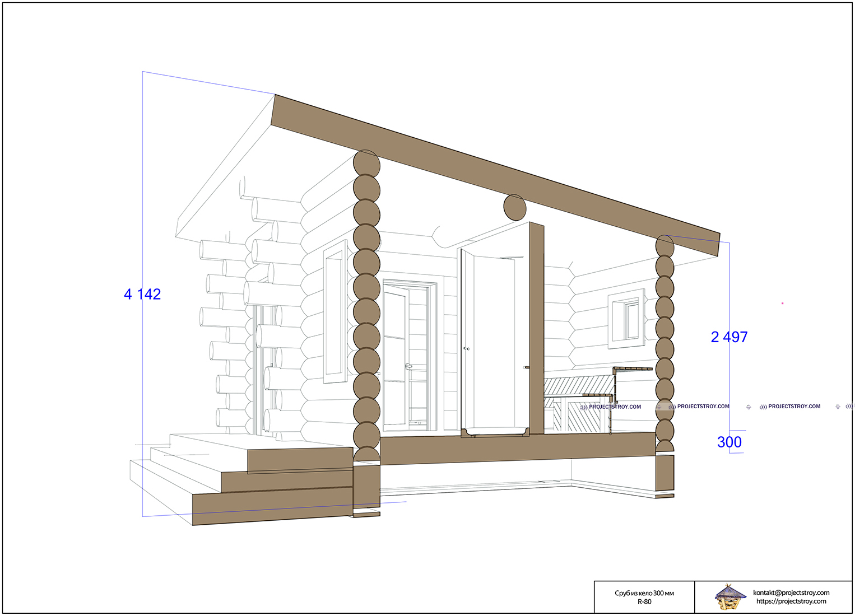Select the sloped brown roof section

pyautogui.click(x=493, y=175)
